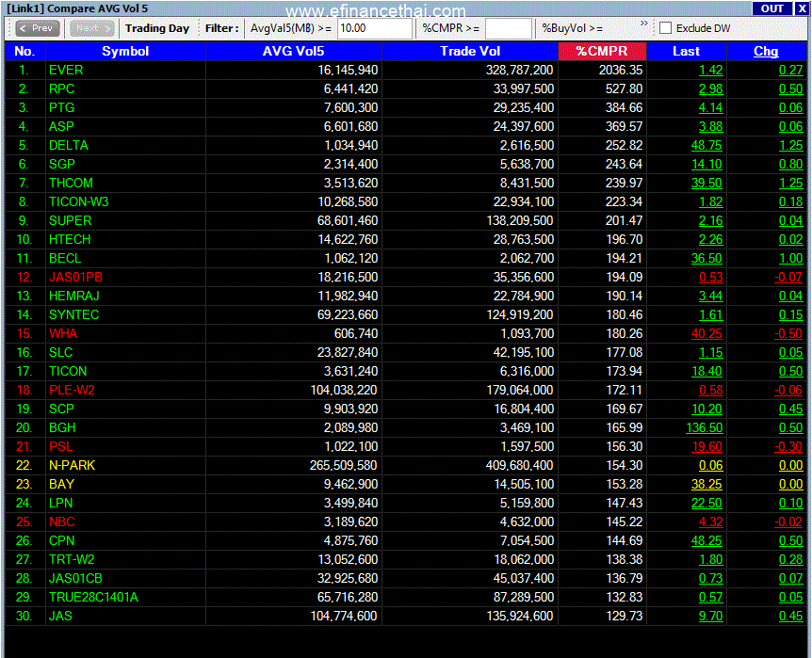Select the DELTA symbol
The height and width of the screenshot is (658, 812).
coord(69,146)
